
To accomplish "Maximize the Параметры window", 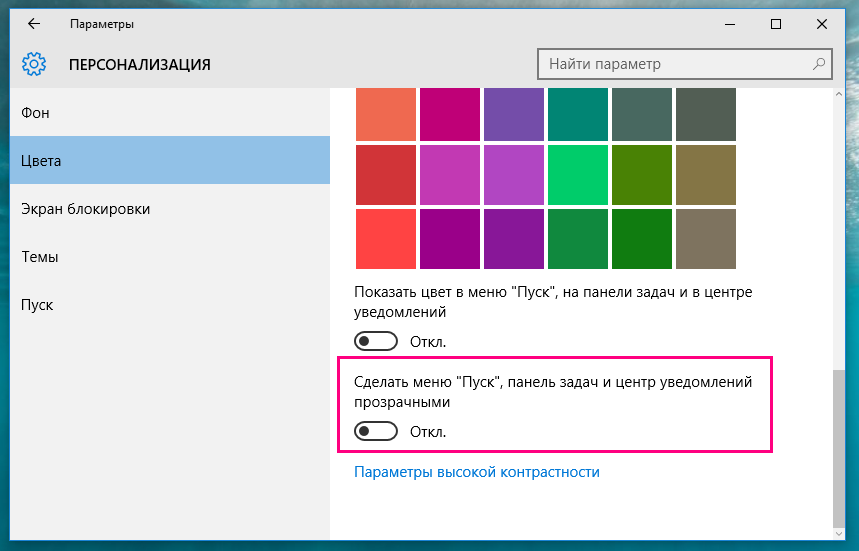I will point(776,24).
